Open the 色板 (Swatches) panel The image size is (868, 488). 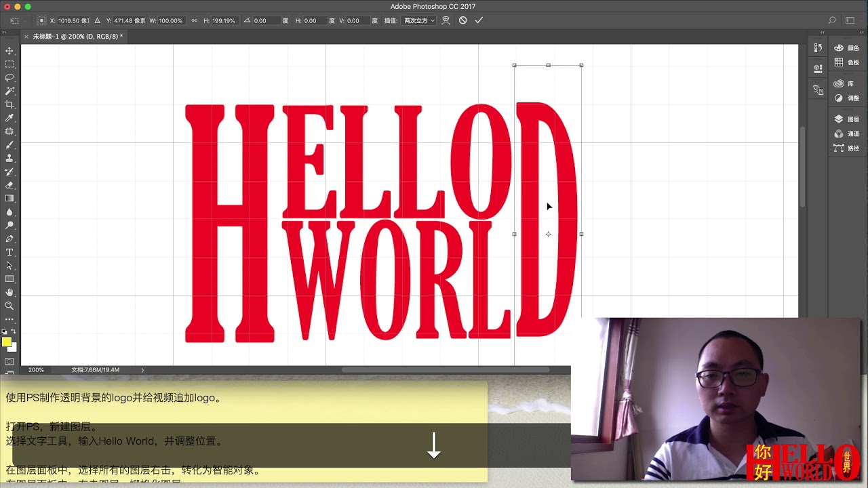(846, 62)
